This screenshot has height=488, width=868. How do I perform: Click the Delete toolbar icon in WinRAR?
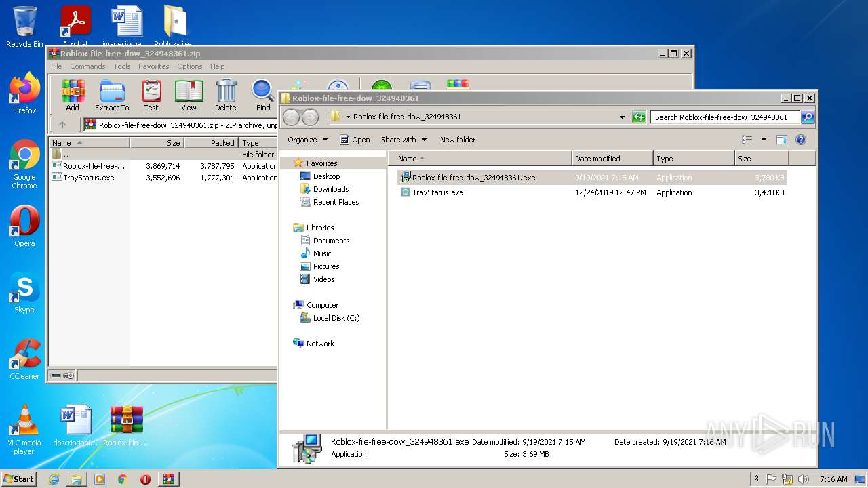226,95
